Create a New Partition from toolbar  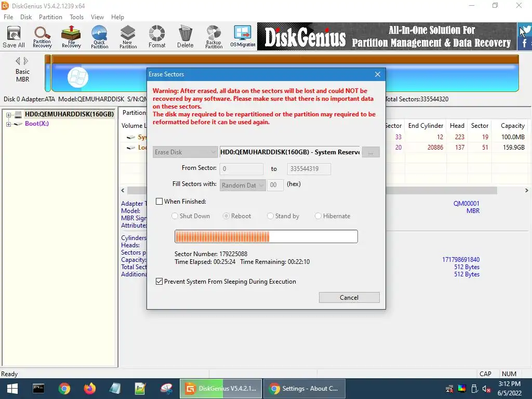[x=128, y=37]
